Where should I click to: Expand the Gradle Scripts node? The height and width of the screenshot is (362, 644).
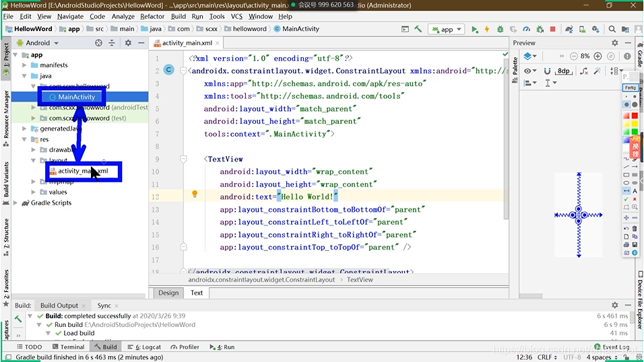pos(15,203)
